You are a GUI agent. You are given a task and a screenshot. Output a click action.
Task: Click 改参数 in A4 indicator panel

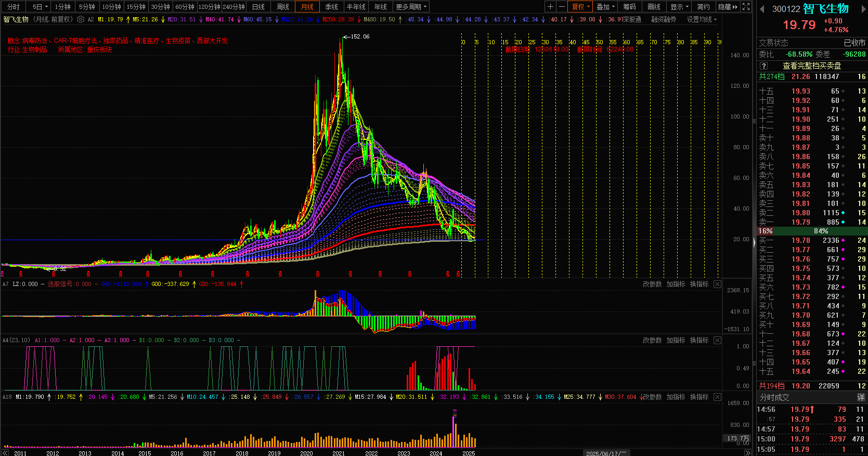pos(652,340)
